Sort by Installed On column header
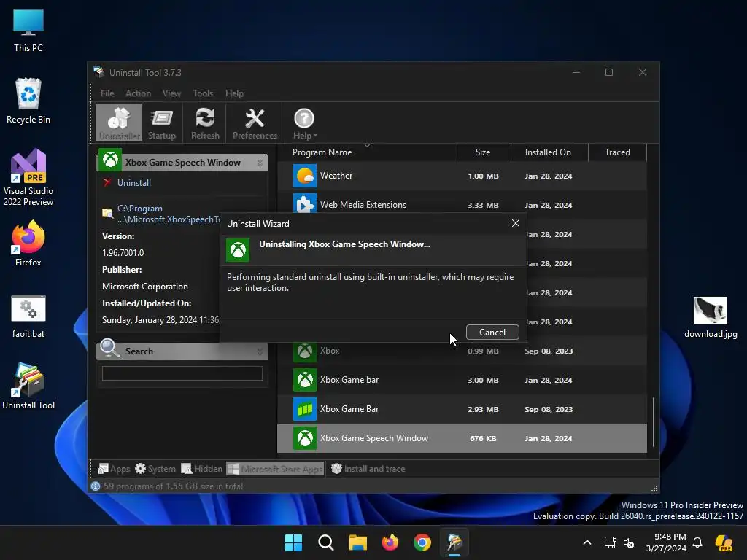 [x=548, y=152]
